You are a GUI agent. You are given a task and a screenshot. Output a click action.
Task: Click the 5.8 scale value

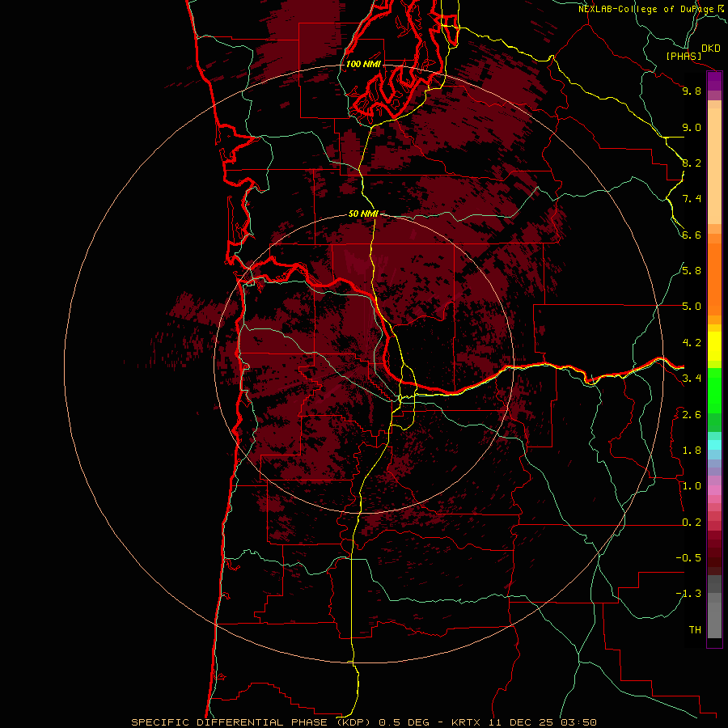pyautogui.click(x=692, y=271)
